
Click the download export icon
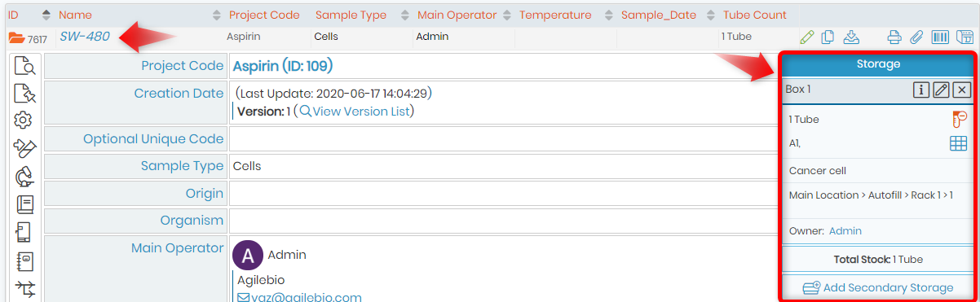pyautogui.click(x=851, y=37)
